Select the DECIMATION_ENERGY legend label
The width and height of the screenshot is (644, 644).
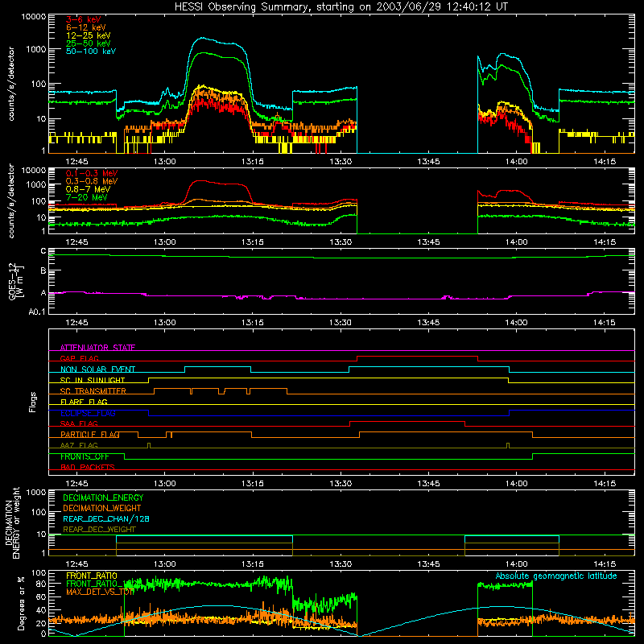(x=103, y=497)
